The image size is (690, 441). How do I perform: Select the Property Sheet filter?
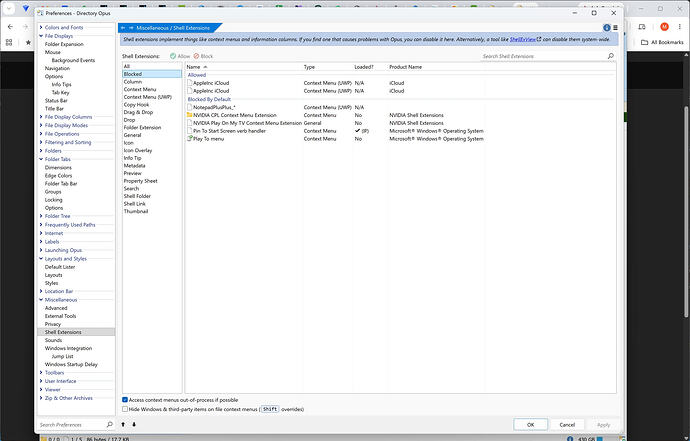(152, 181)
